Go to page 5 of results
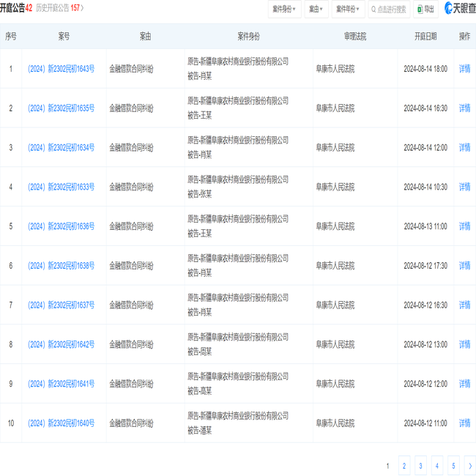The width and height of the screenshot is (476, 476). 453,466
